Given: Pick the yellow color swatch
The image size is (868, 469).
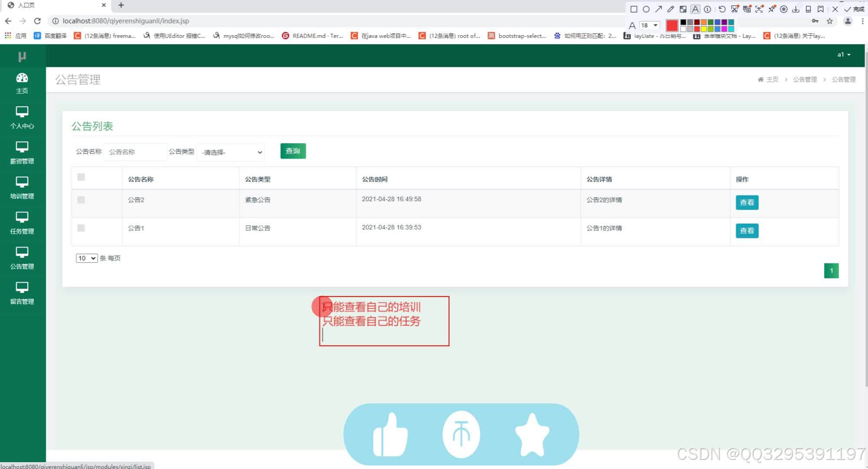Looking at the screenshot, I should pyautogui.click(x=704, y=29).
